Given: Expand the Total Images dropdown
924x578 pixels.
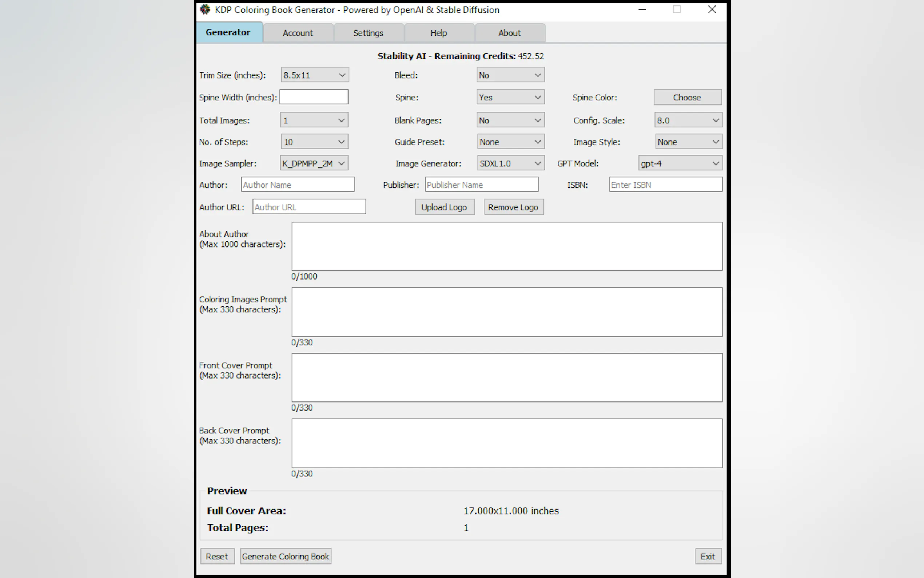Looking at the screenshot, I should (314, 120).
